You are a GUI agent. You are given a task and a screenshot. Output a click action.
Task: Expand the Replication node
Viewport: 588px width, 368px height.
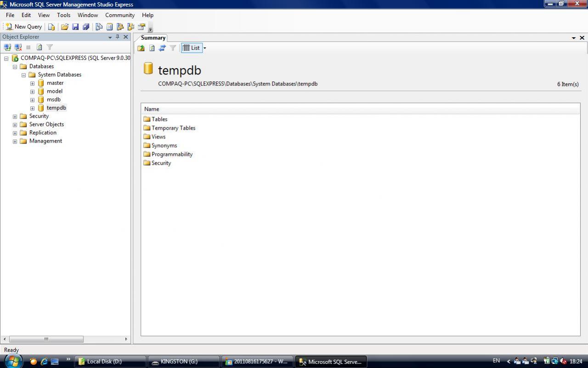pos(15,133)
